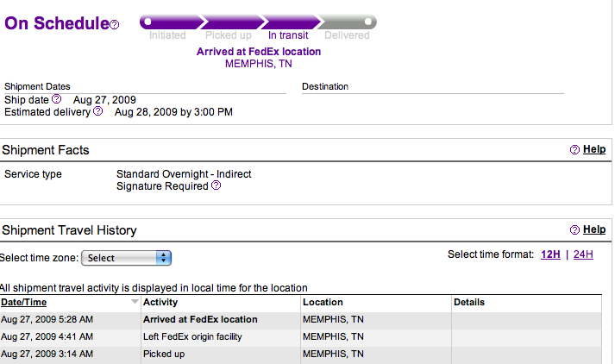Click the Ship date help icon
615x364 pixels.
coord(57,99)
